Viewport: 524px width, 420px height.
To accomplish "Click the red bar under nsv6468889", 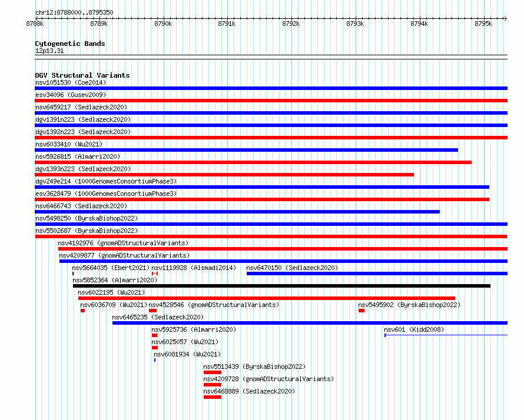I will pyautogui.click(x=213, y=397).
